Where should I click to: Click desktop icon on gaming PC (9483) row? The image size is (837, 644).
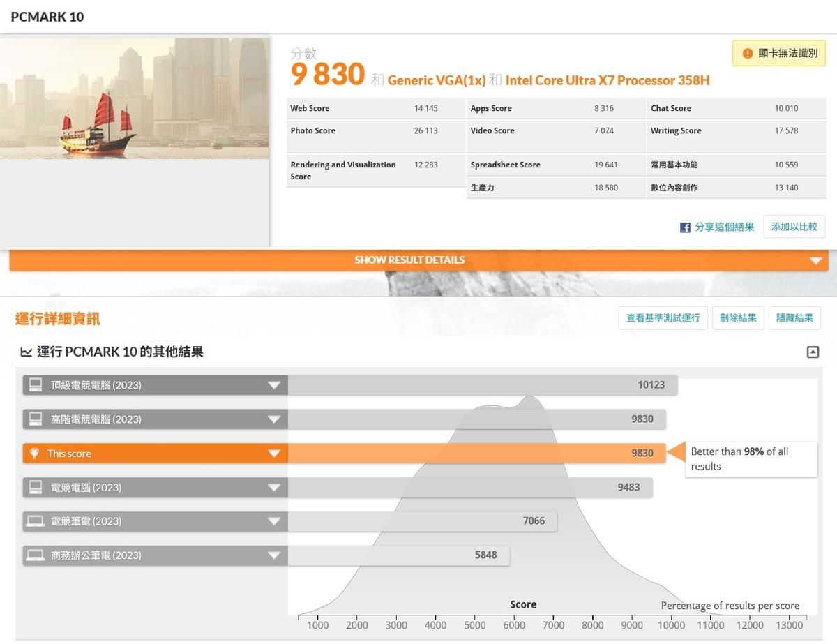[36, 488]
